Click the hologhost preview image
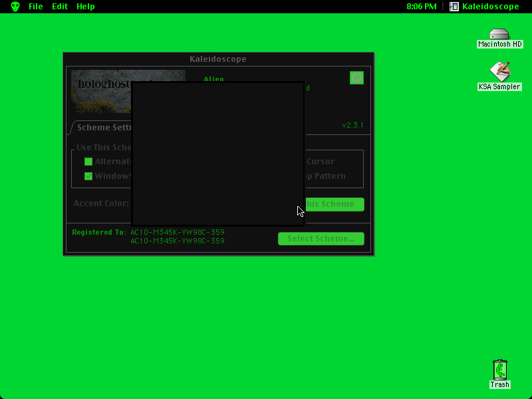Screen dimensions: 532x399 click(x=101, y=91)
